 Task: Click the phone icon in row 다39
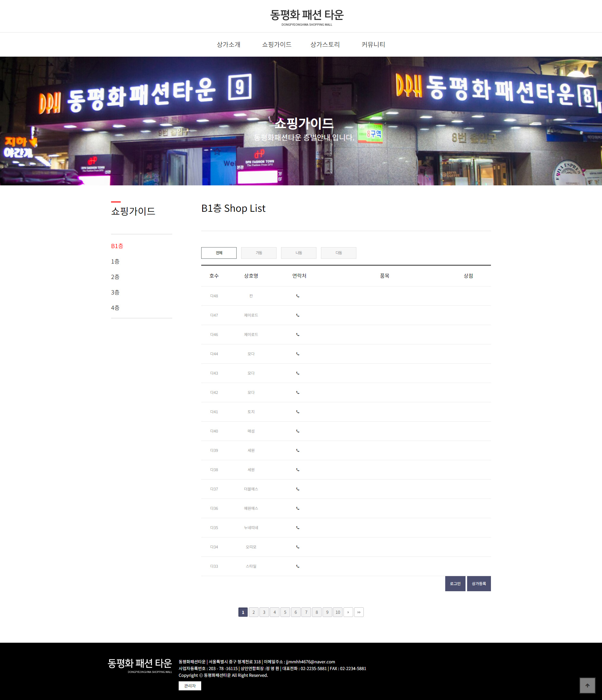click(x=298, y=450)
